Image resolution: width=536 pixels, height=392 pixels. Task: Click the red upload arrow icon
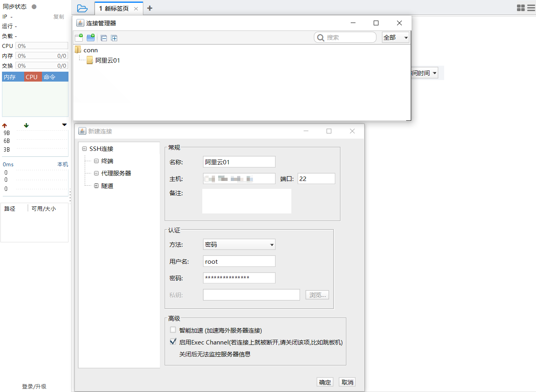pyautogui.click(x=5, y=126)
